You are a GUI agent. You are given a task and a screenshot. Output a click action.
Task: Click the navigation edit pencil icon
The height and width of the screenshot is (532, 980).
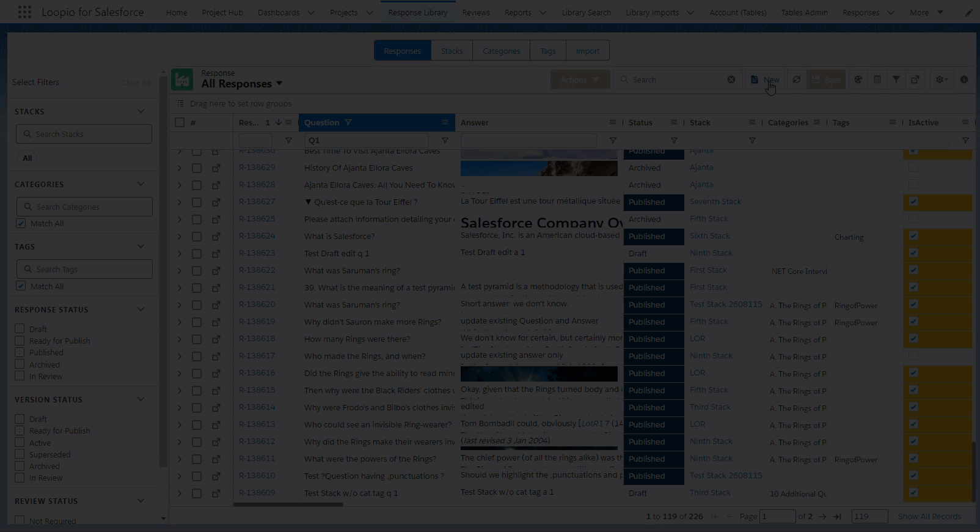click(968, 12)
